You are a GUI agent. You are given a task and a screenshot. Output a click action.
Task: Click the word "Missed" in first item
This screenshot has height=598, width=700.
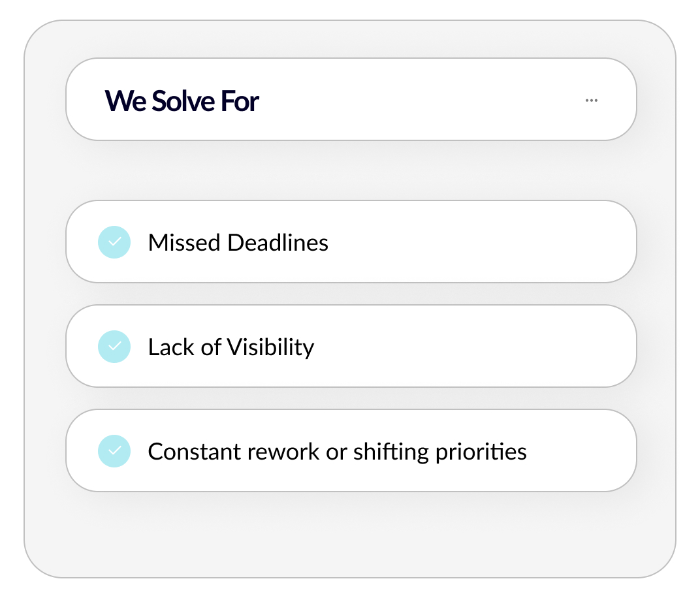click(x=185, y=243)
